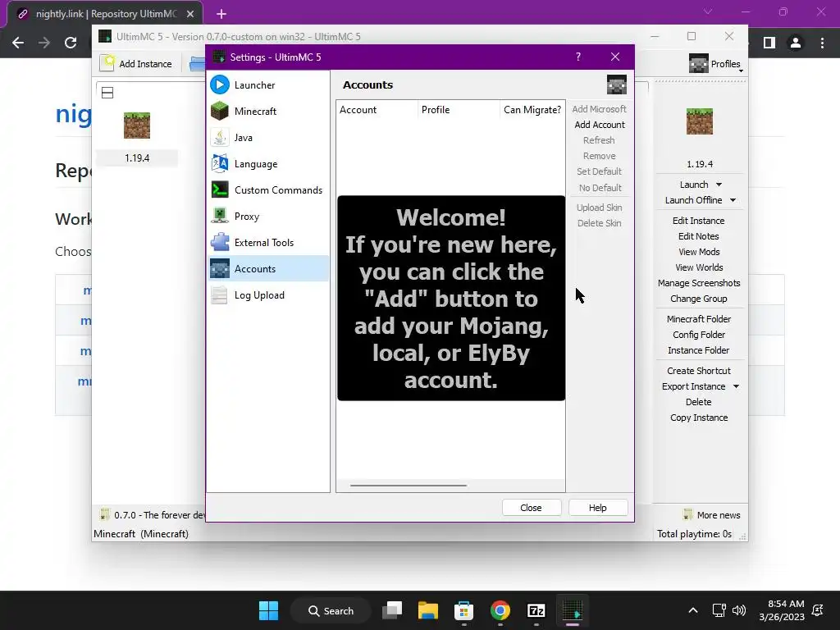Open Windows Start menu
The image size is (840, 630).
coord(268,610)
